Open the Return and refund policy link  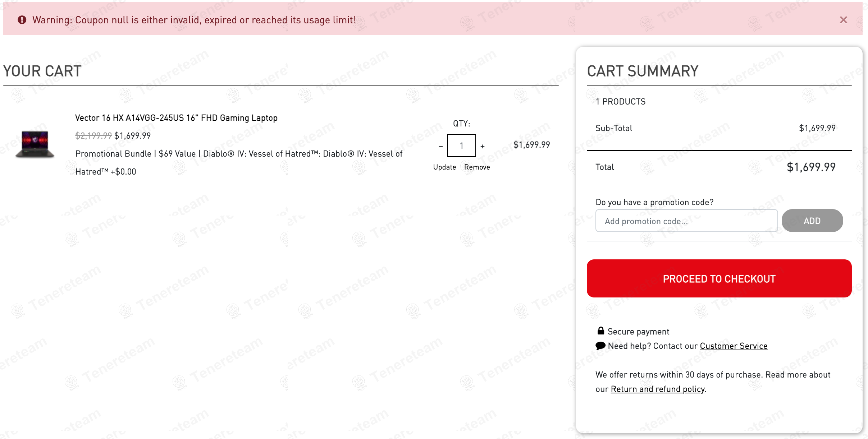[x=657, y=389]
